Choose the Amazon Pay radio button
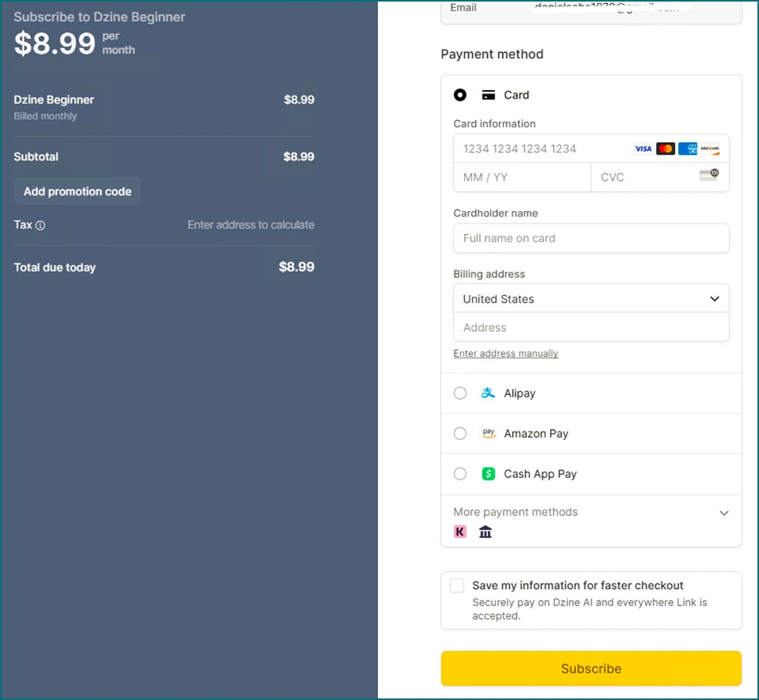 point(460,433)
